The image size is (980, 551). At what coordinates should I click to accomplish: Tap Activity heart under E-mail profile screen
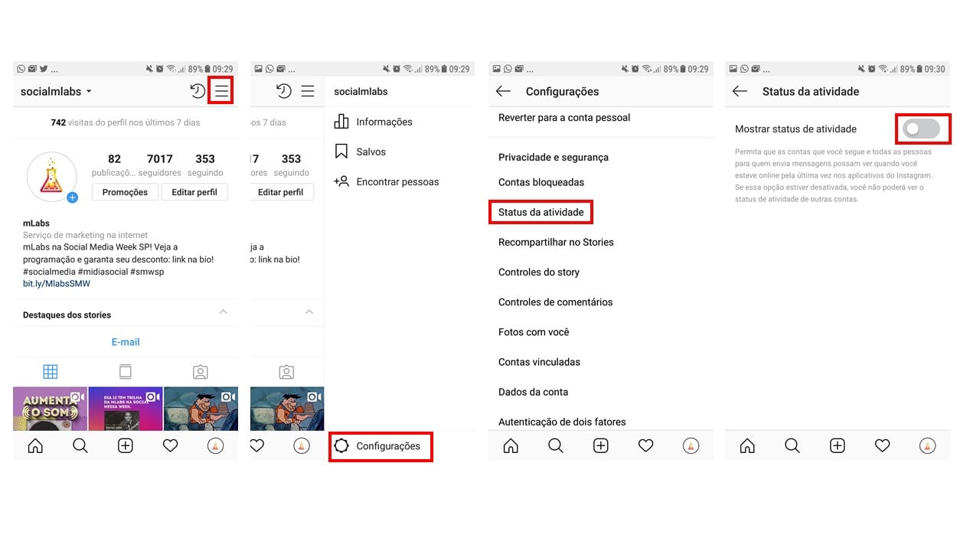171,446
